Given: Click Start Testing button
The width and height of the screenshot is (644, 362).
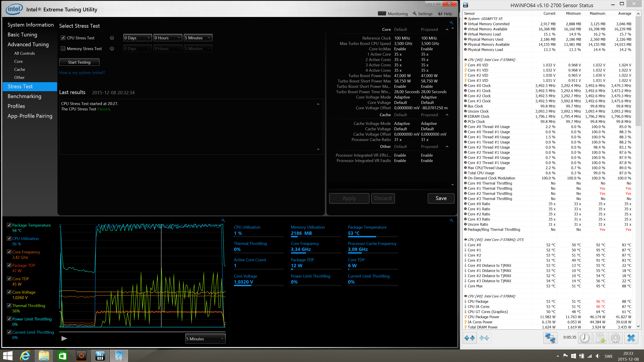Looking at the screenshot, I should pyautogui.click(x=79, y=62).
